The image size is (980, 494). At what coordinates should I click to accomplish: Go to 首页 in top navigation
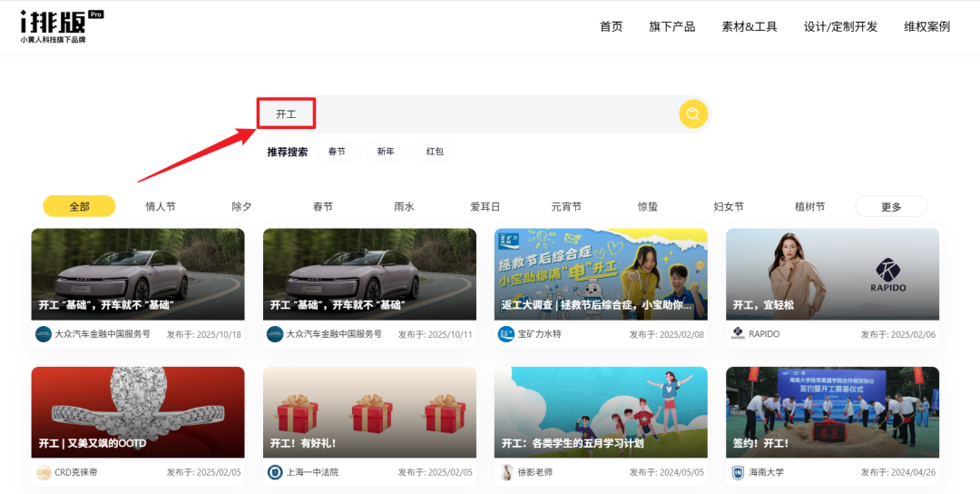pos(612,26)
